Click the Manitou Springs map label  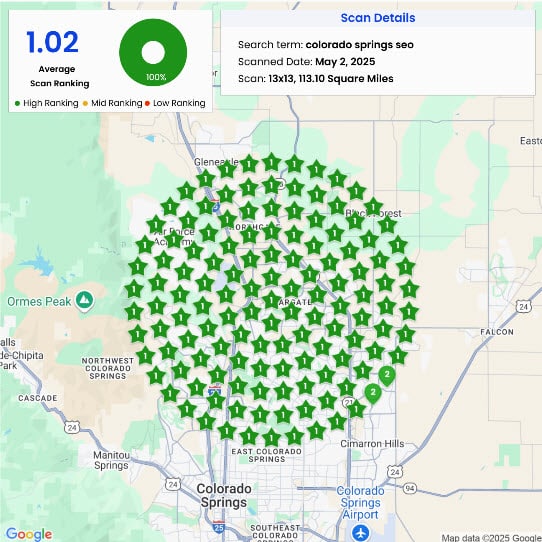click(111, 460)
